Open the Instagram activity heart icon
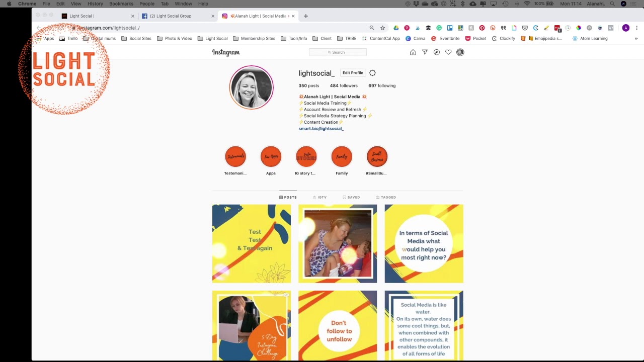The height and width of the screenshot is (362, 644). pyautogui.click(x=448, y=52)
